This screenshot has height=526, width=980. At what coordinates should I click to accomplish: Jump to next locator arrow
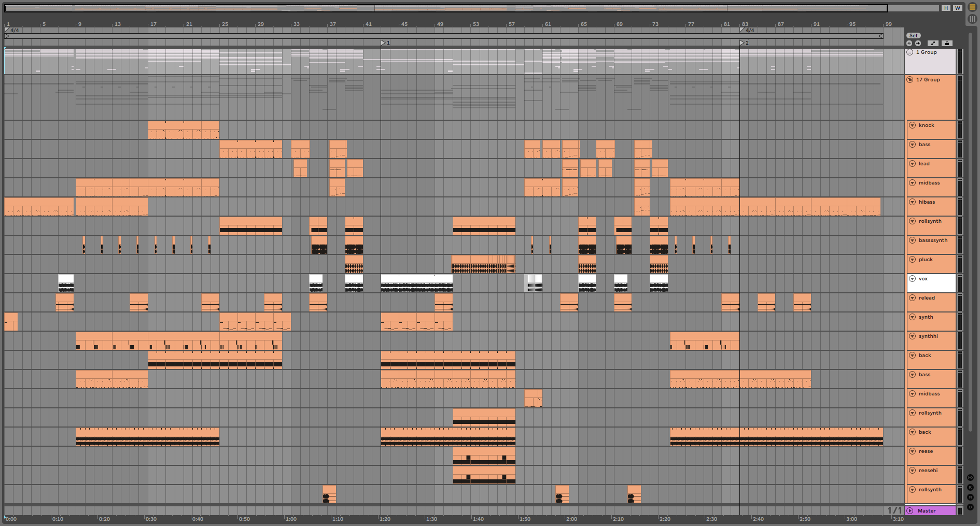(918, 44)
